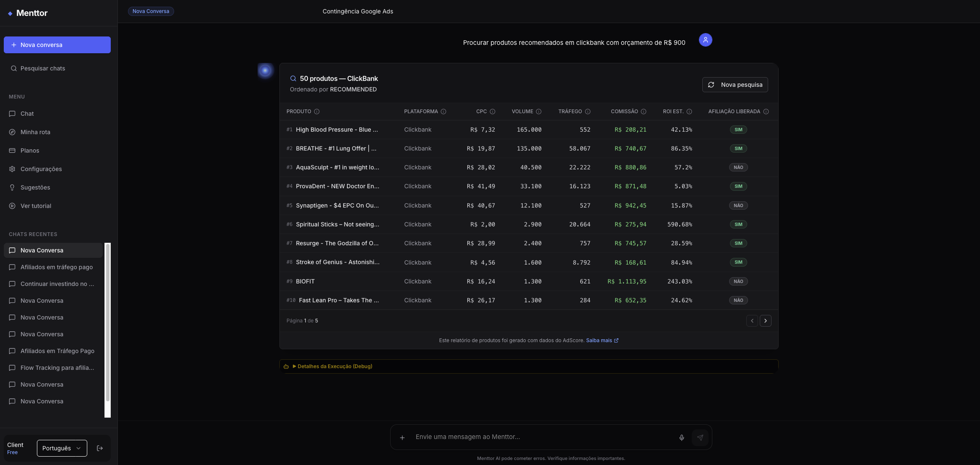The image size is (980, 465).
Task: Click the previous page arrow in the products table
Action: [752, 321]
